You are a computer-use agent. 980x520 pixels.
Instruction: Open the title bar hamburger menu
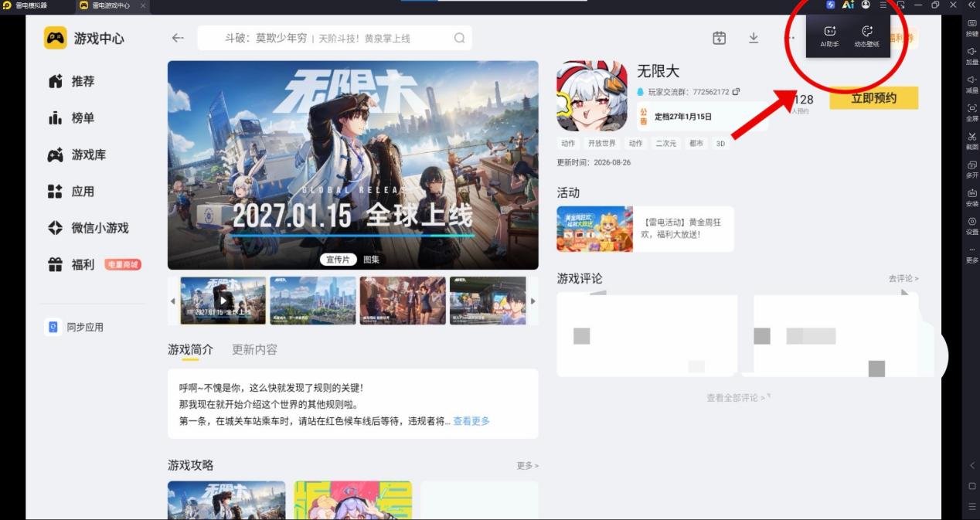883,5
